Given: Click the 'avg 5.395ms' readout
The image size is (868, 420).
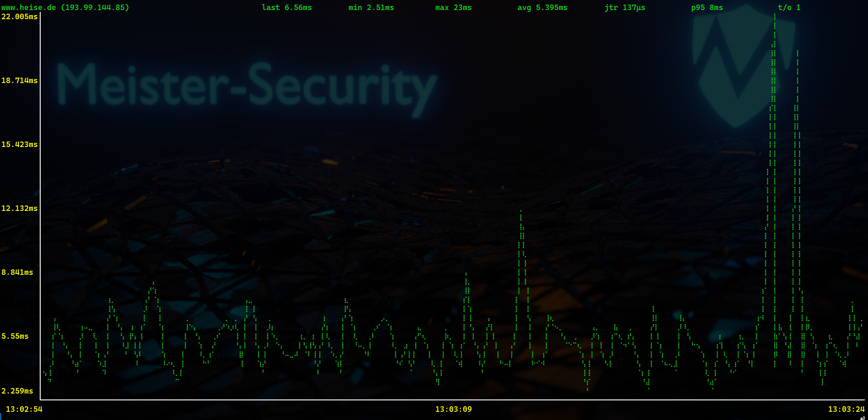Looking at the screenshot, I should (x=542, y=8).
